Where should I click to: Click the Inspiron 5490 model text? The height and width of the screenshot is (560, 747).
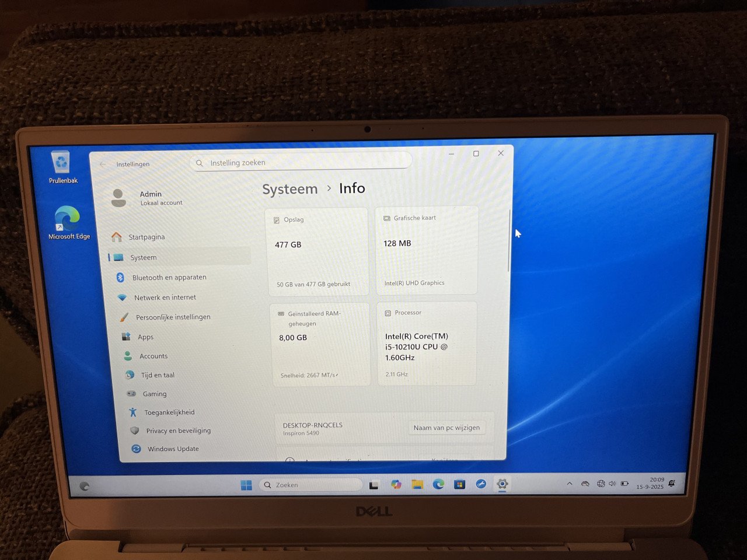[301, 433]
